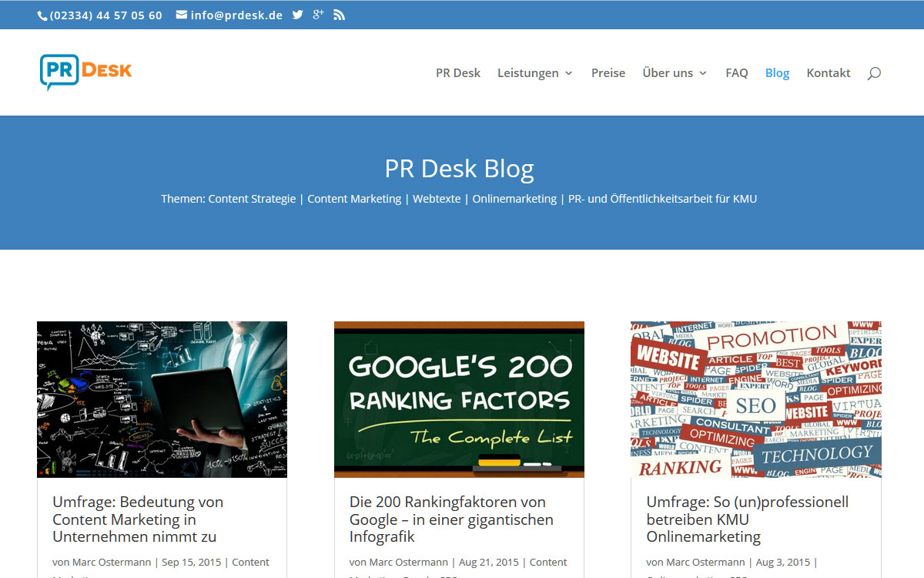This screenshot has width=924, height=578.
Task: Open the FAQ menu item
Action: pyautogui.click(x=737, y=72)
